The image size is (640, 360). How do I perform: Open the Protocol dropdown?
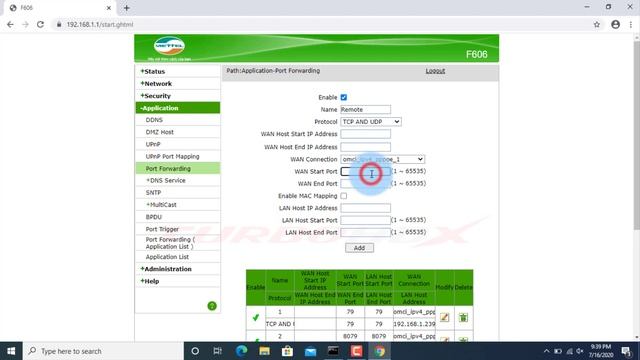(x=371, y=122)
